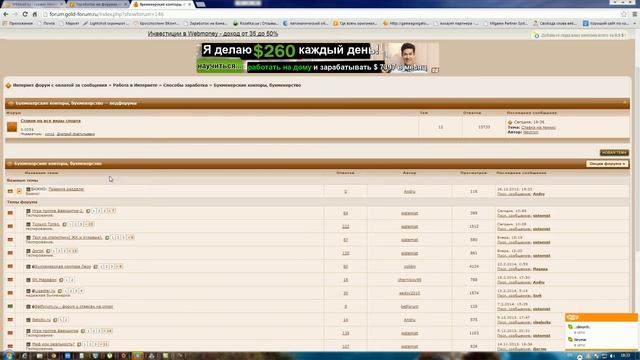Sort threads by the Автор column header
640x360 pixels.
coord(409,173)
